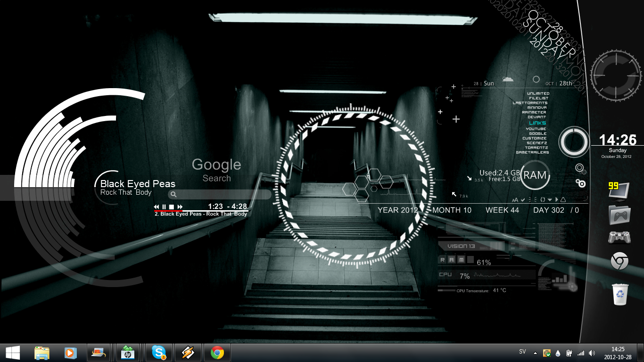Click the right-pointing arrow in the widget toolbar
The image size is (644, 362).
click(556, 200)
